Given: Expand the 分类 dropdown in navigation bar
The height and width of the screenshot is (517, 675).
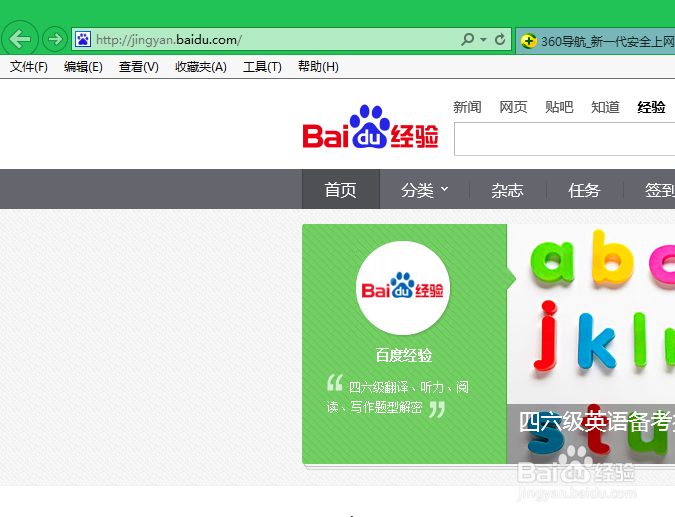Looking at the screenshot, I should pyautogui.click(x=424, y=189).
